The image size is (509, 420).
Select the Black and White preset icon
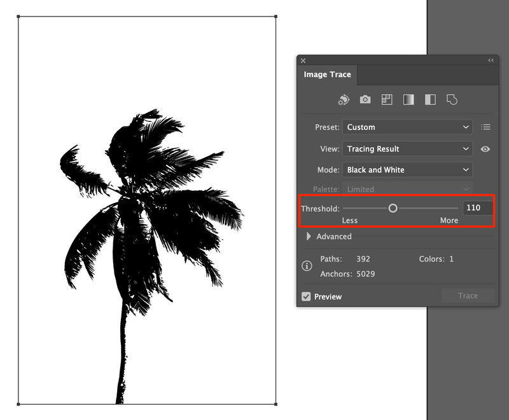430,100
